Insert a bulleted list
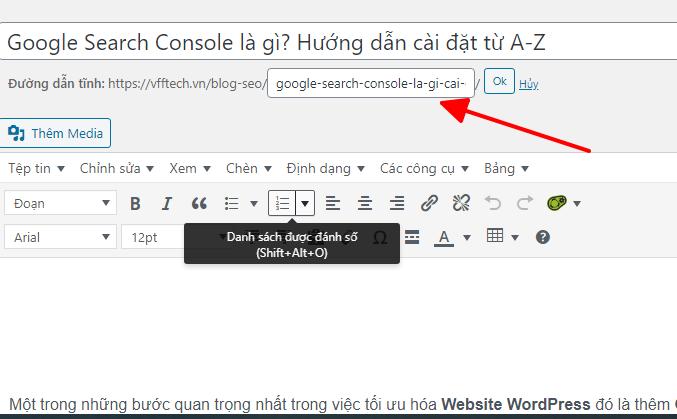Screen dimensions: 677x419 click(232, 203)
